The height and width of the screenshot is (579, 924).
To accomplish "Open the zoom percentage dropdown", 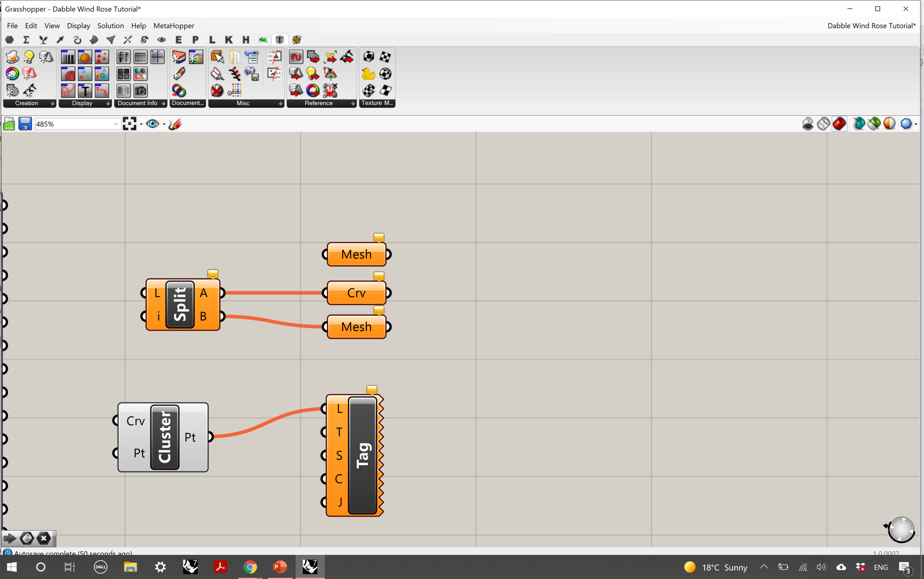I will 116,124.
